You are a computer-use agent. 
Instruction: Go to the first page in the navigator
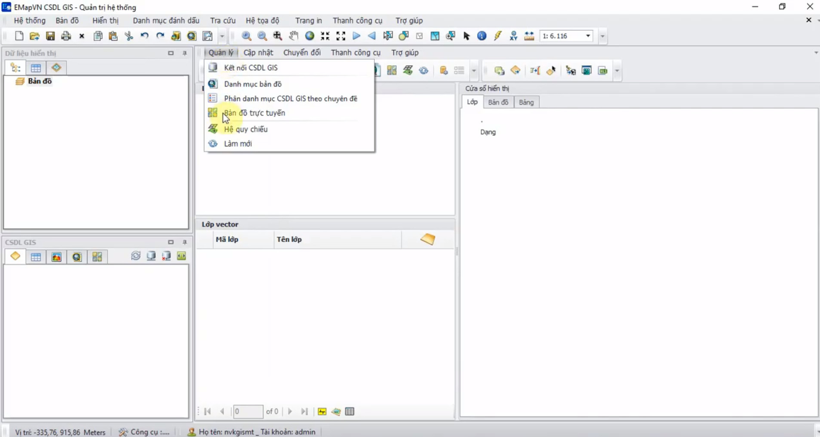click(x=207, y=411)
